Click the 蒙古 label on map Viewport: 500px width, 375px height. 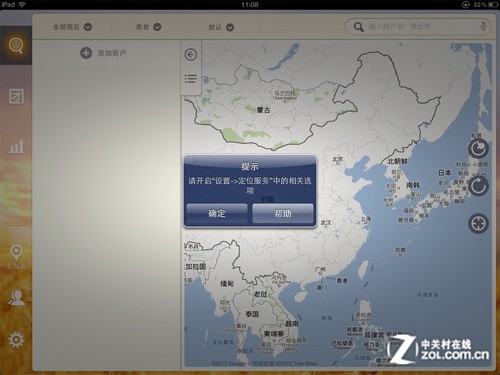pyautogui.click(x=263, y=110)
